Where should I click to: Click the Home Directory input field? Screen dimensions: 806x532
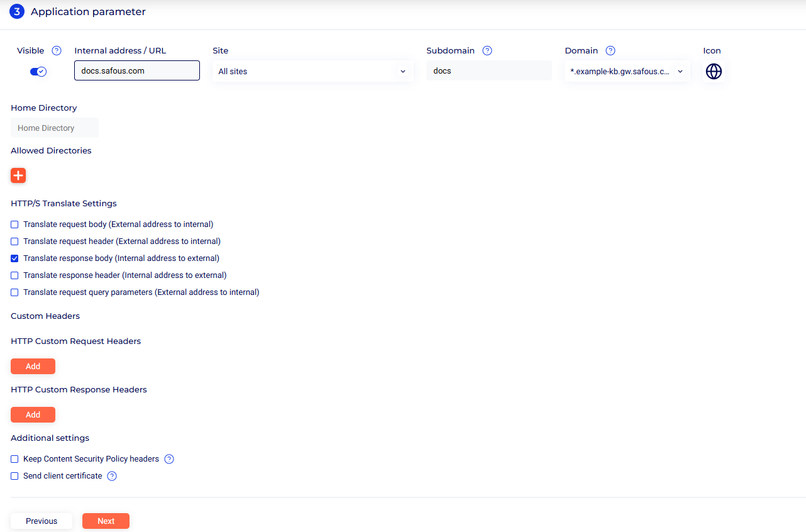pyautogui.click(x=55, y=128)
